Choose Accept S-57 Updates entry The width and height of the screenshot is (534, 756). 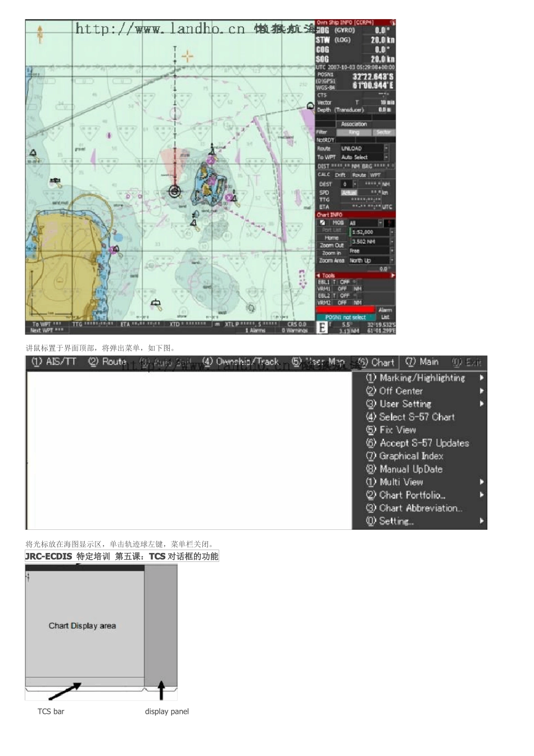pos(418,443)
